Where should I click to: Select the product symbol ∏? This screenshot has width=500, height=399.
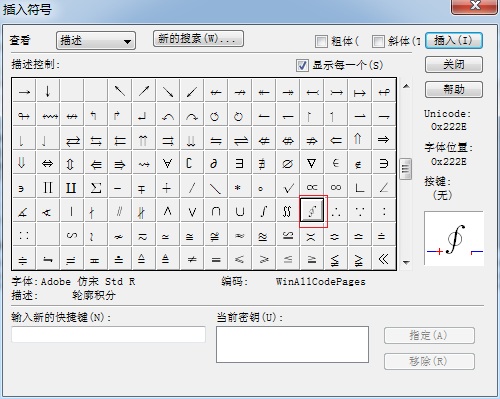(48, 187)
